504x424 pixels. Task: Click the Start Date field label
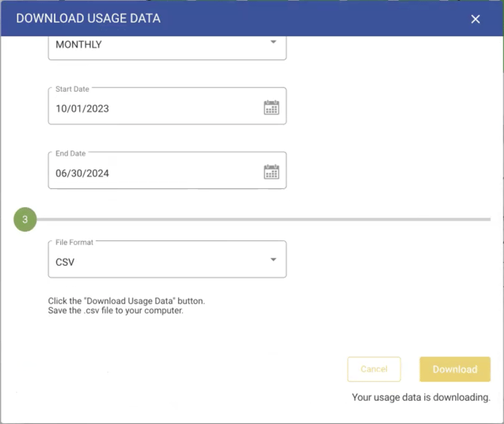pyautogui.click(x=72, y=89)
